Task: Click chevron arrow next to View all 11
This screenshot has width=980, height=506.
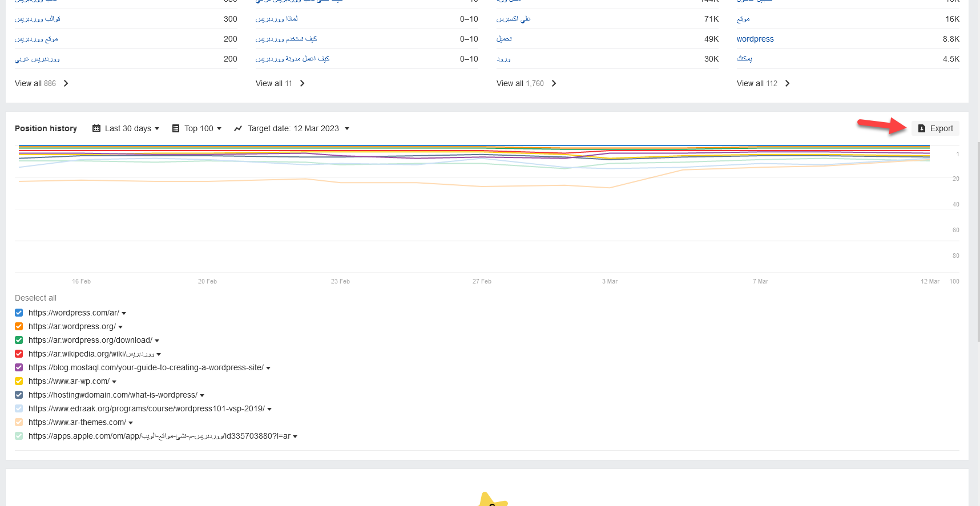Action: pos(303,83)
